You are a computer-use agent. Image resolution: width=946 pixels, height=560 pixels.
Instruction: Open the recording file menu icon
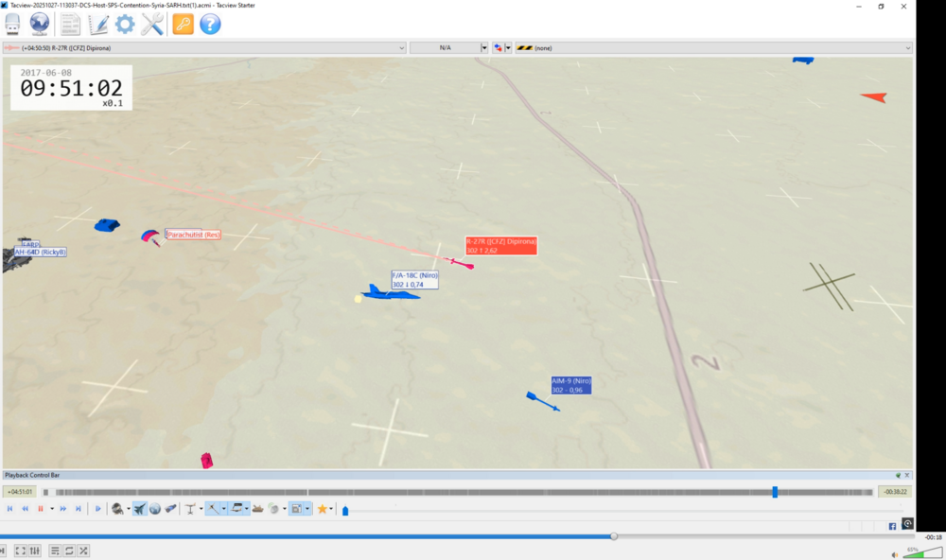[12, 25]
